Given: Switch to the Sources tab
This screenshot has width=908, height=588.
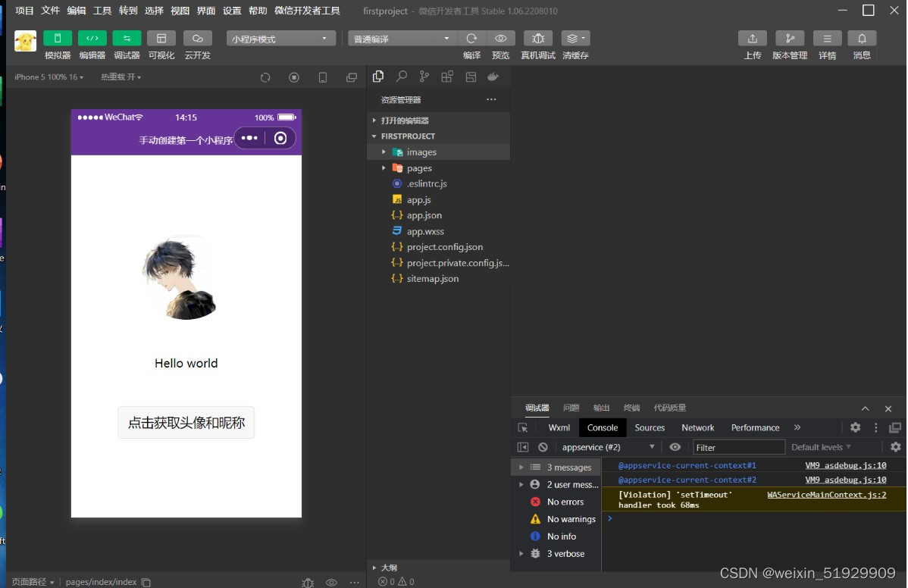Looking at the screenshot, I should point(649,427).
